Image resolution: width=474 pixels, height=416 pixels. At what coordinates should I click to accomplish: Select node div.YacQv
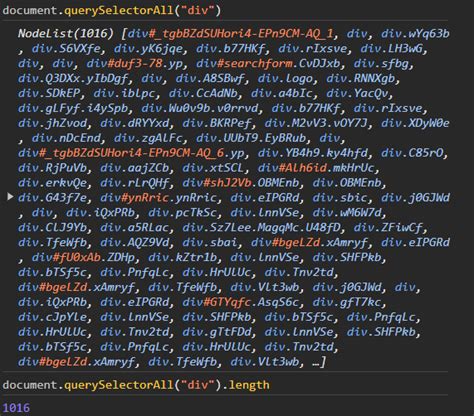click(x=357, y=93)
